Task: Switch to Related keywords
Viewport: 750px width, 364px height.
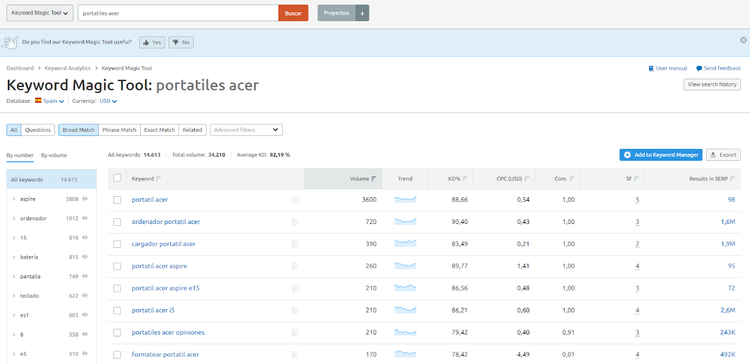Action: 192,130
